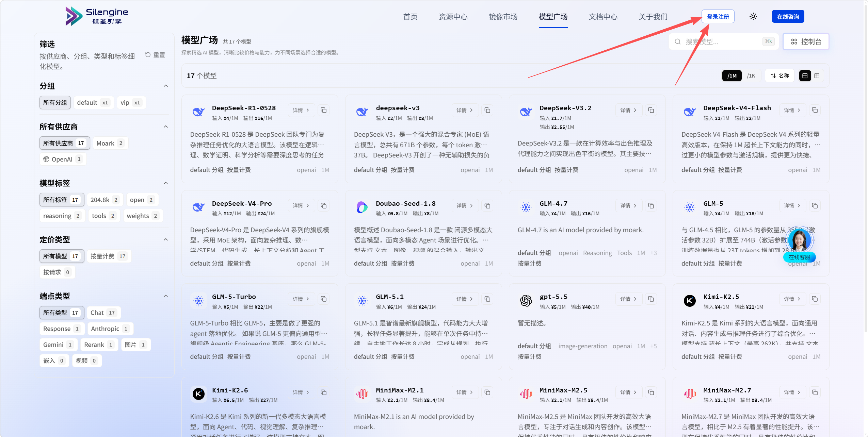Click the gpt-5.5 OpenAI logo
Viewport: 868px width, 437px height.
526,300
